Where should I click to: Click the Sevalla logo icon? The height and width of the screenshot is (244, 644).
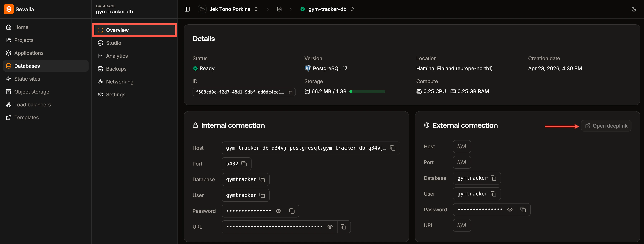pyautogui.click(x=8, y=9)
